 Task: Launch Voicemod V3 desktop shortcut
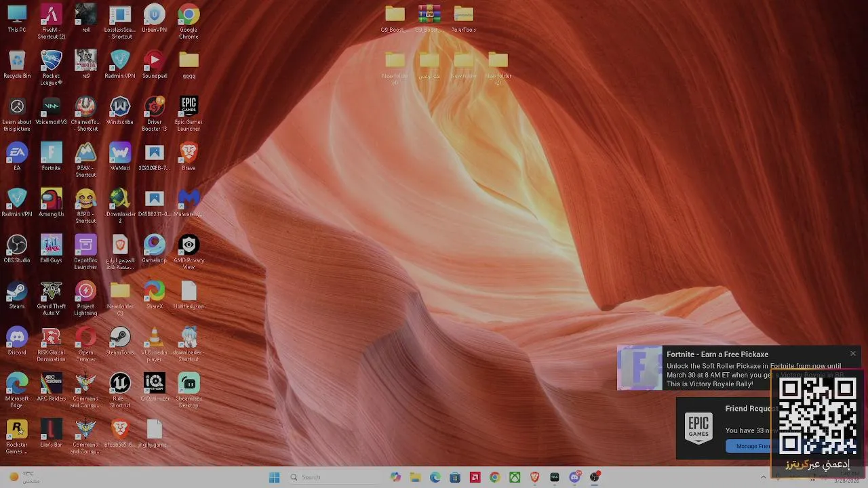52,110
